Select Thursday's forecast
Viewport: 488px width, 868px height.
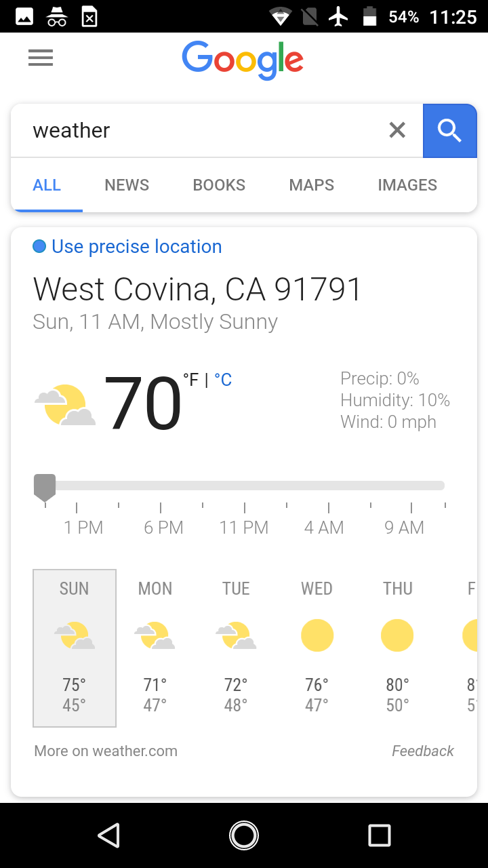398,648
